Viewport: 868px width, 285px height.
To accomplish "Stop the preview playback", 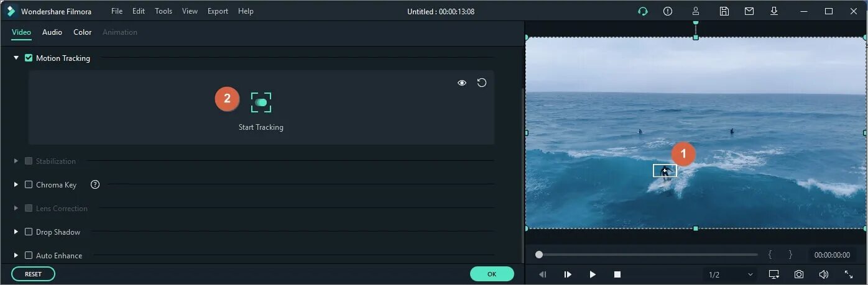I will (x=617, y=274).
